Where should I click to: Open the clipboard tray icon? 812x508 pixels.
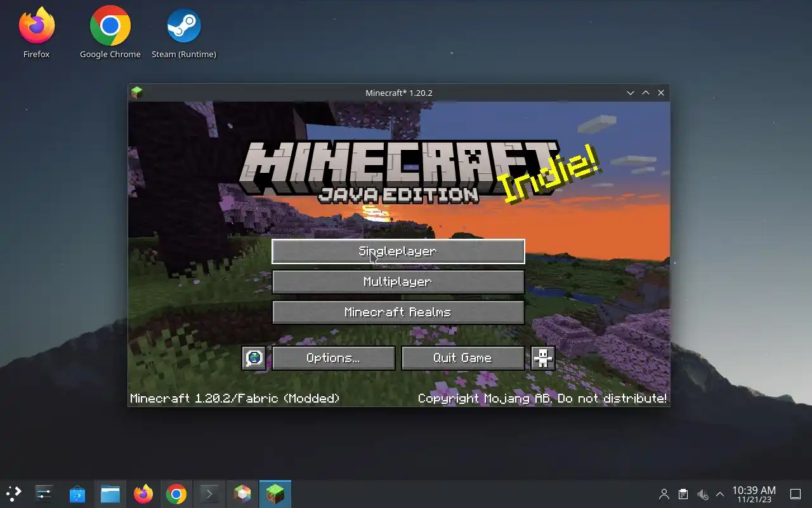pos(683,494)
